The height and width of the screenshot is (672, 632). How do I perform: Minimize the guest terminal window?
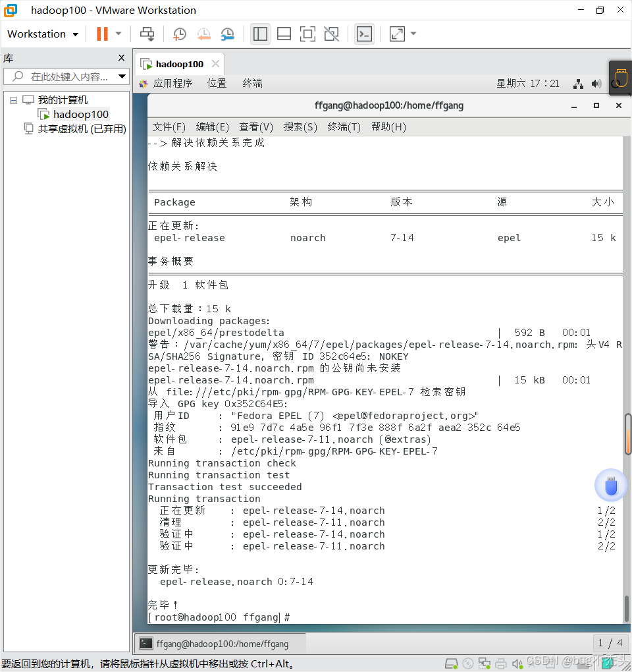[574, 106]
